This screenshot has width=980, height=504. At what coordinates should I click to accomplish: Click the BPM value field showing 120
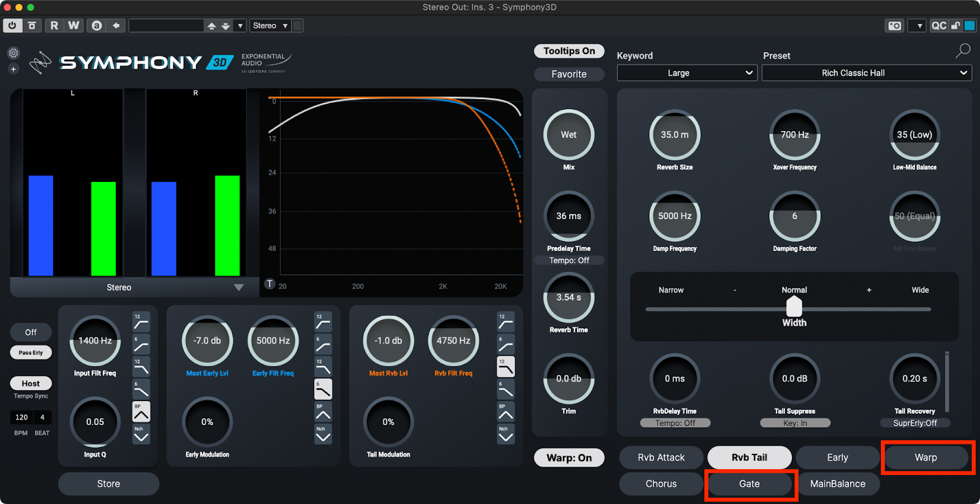click(21, 417)
